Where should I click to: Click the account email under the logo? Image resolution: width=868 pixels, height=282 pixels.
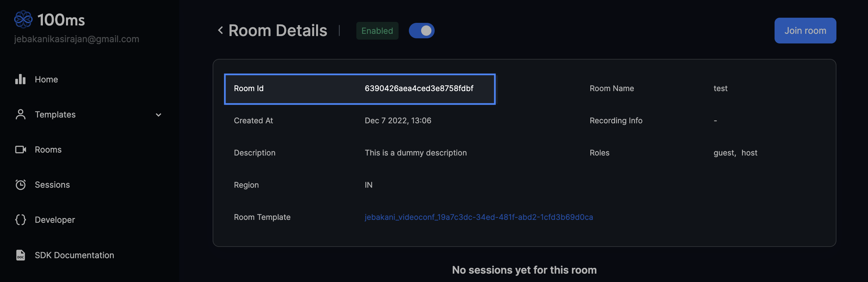click(76, 39)
